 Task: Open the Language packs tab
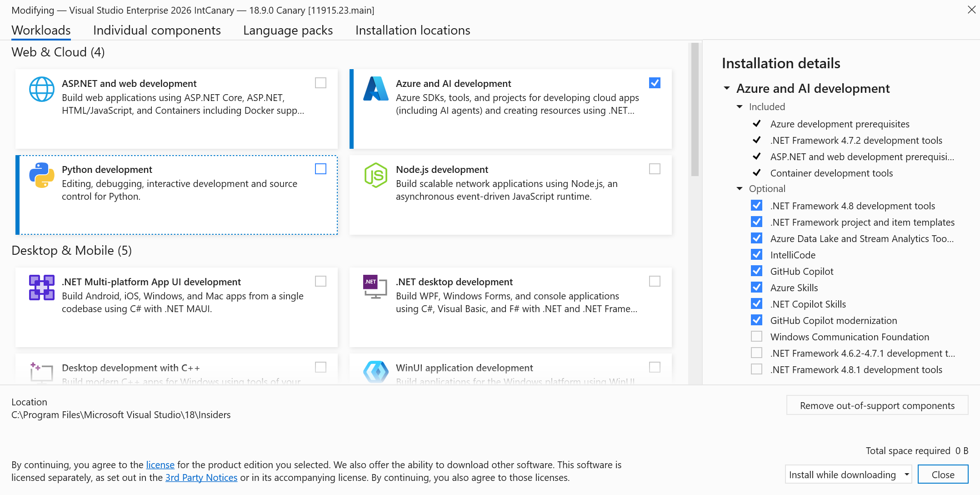288,30
